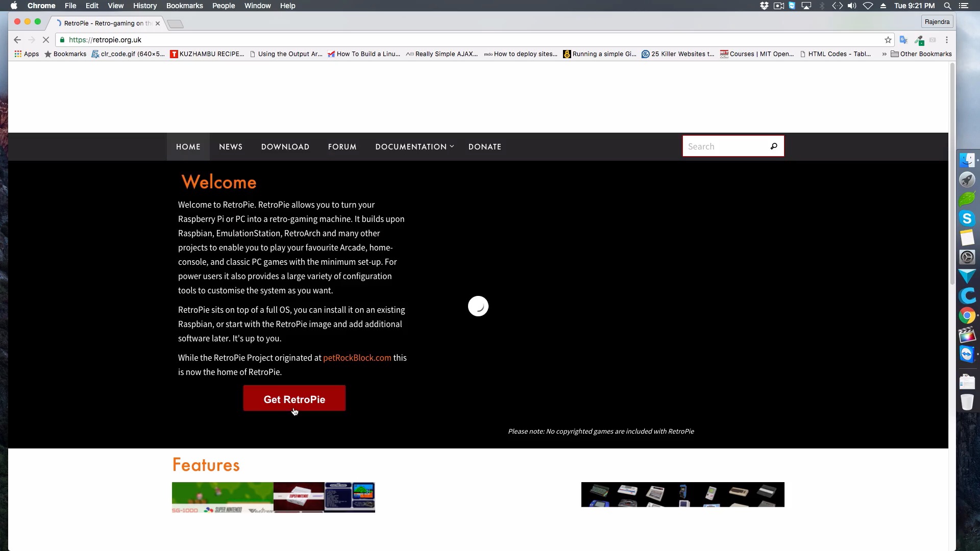Click the browser back navigation icon
The height and width of the screenshot is (551, 980).
[x=17, y=39]
